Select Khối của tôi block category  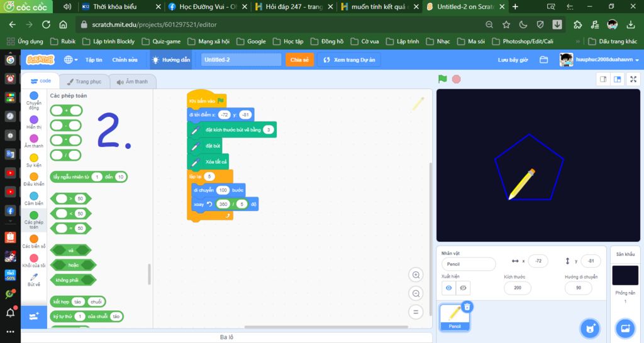coord(34,261)
